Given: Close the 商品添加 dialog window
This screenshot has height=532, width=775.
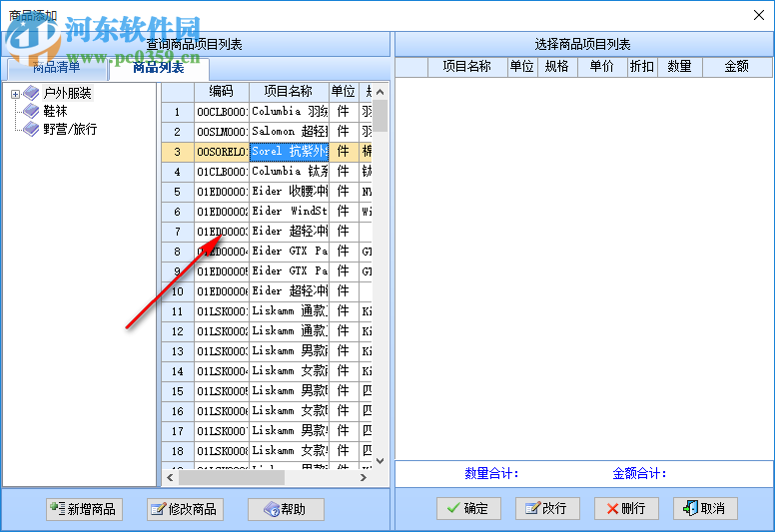Looking at the screenshot, I should [x=759, y=15].
